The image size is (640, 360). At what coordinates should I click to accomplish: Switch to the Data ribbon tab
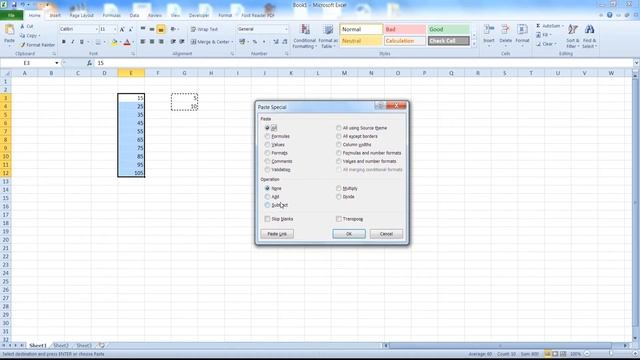coord(134,16)
